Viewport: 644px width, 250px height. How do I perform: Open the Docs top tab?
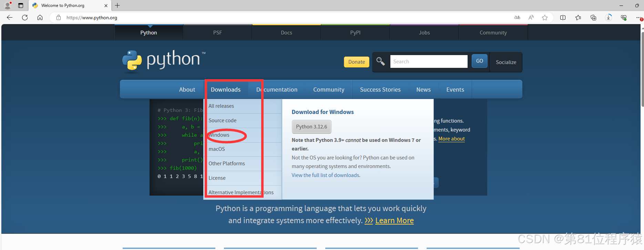pyautogui.click(x=286, y=33)
